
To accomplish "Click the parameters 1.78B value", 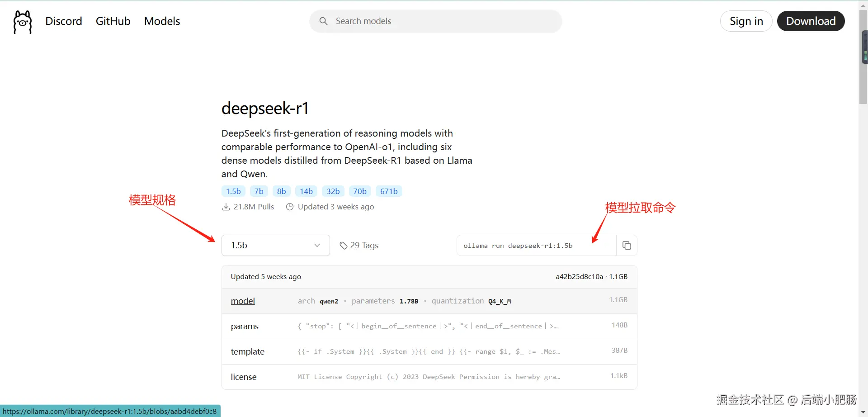I will click(409, 301).
